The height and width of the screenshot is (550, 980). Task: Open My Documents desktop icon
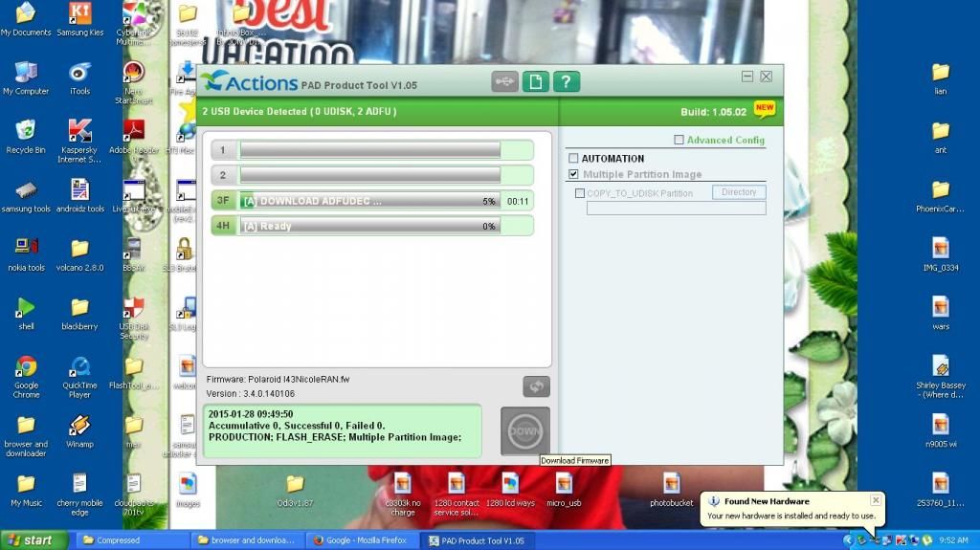(x=26, y=19)
